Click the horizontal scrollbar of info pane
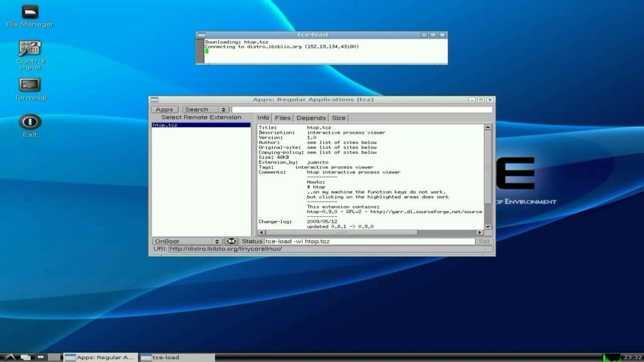 pyautogui.click(x=370, y=233)
